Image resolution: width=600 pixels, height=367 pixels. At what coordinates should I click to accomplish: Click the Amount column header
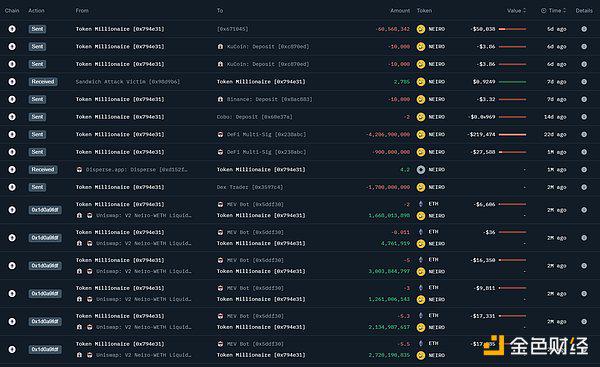click(x=400, y=11)
